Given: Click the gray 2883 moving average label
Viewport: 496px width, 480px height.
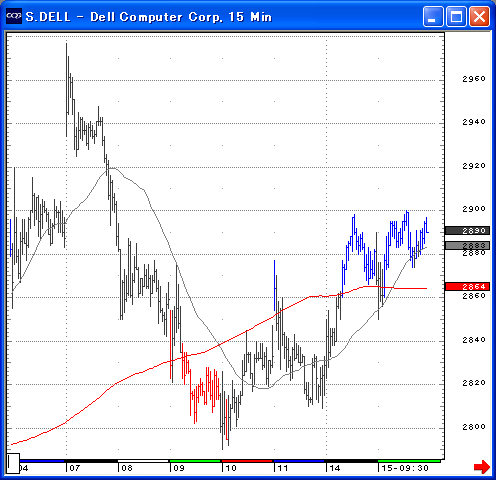Looking at the screenshot, I should pyautogui.click(x=467, y=246).
